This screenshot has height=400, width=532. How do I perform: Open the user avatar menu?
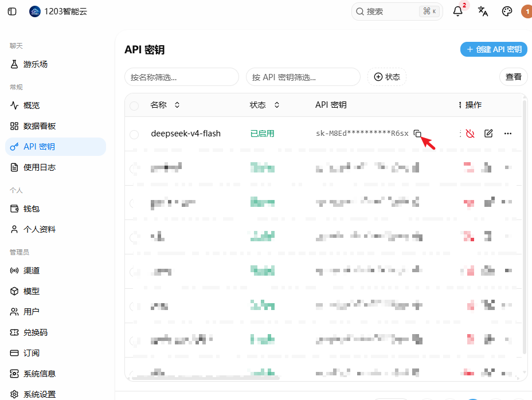(x=527, y=11)
